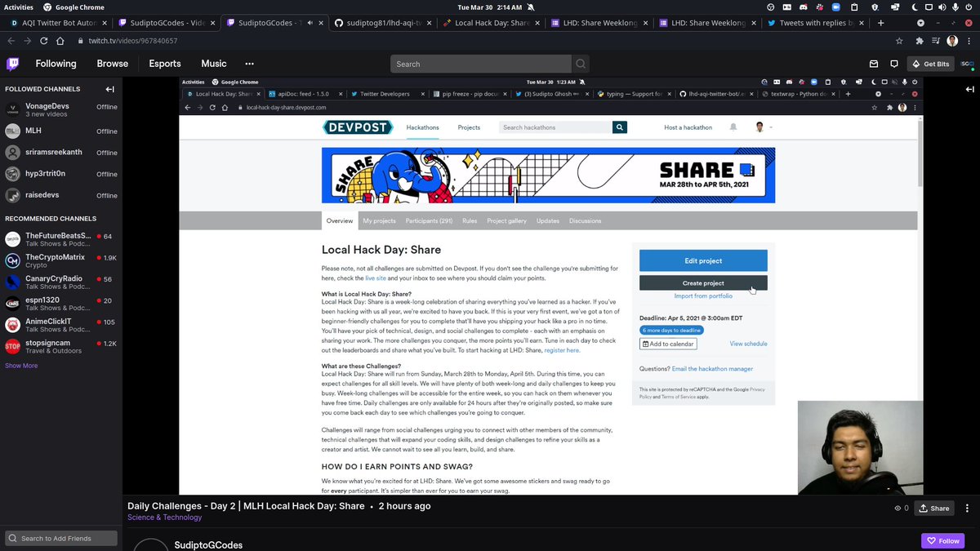Screen dimensions: 980x551
Task: Open Google Chrome app menu in top bar
Action: click(73, 7)
